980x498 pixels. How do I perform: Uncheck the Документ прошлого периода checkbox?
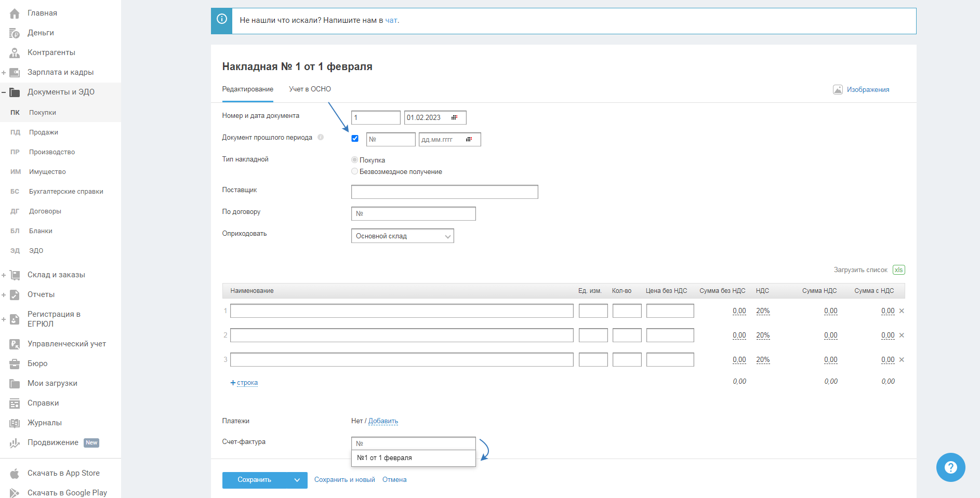355,139
